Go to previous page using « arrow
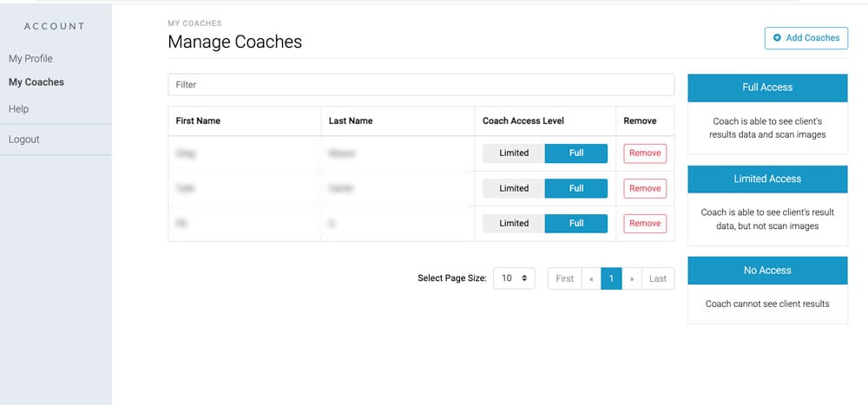The image size is (868, 405). coord(591,278)
